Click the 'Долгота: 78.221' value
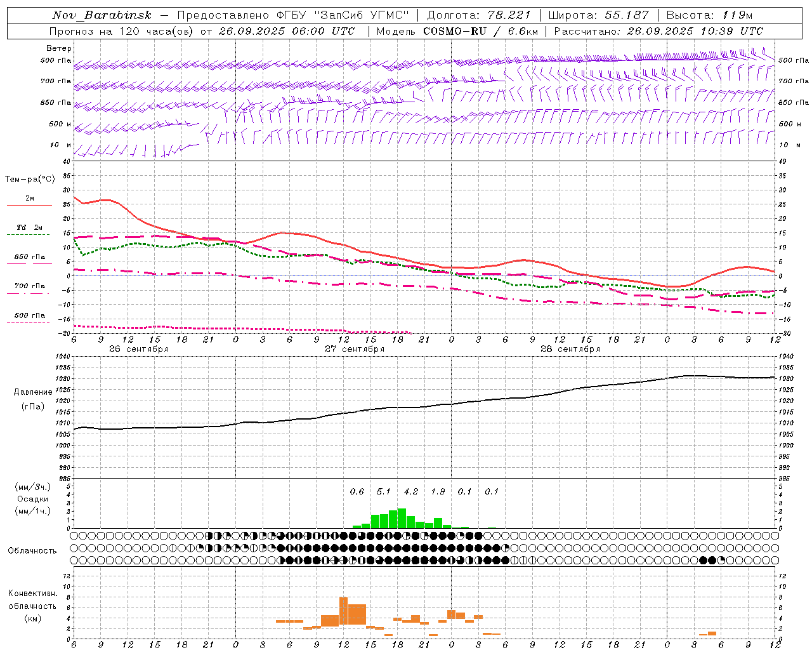 click(x=478, y=15)
